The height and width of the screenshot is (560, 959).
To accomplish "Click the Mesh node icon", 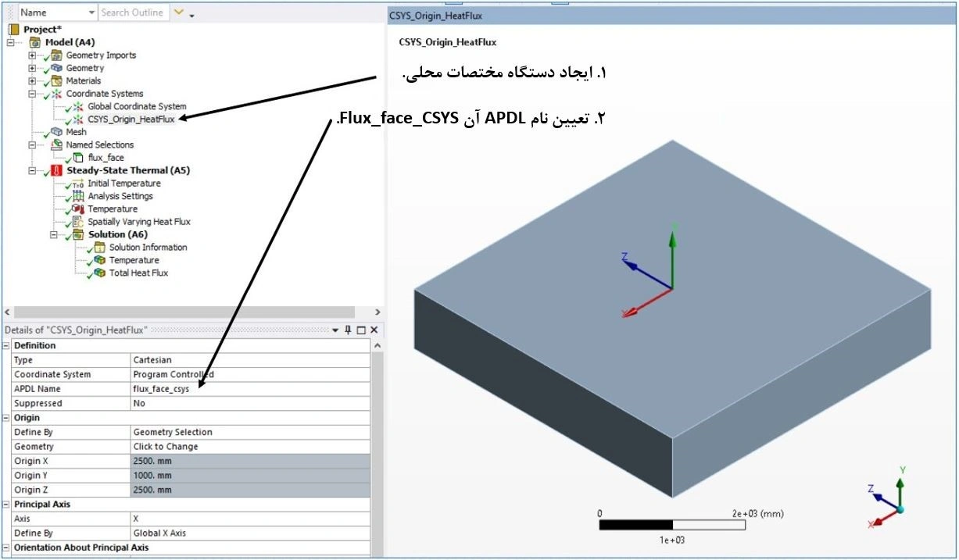I will [57, 132].
